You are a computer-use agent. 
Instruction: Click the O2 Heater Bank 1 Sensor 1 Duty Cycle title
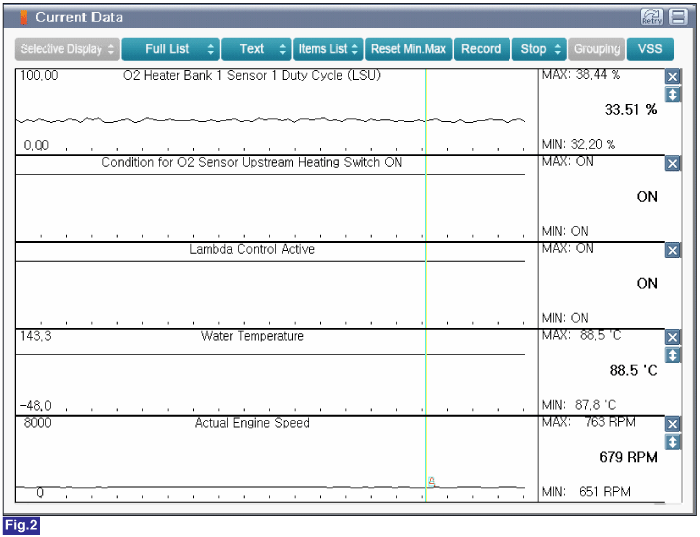(x=252, y=75)
